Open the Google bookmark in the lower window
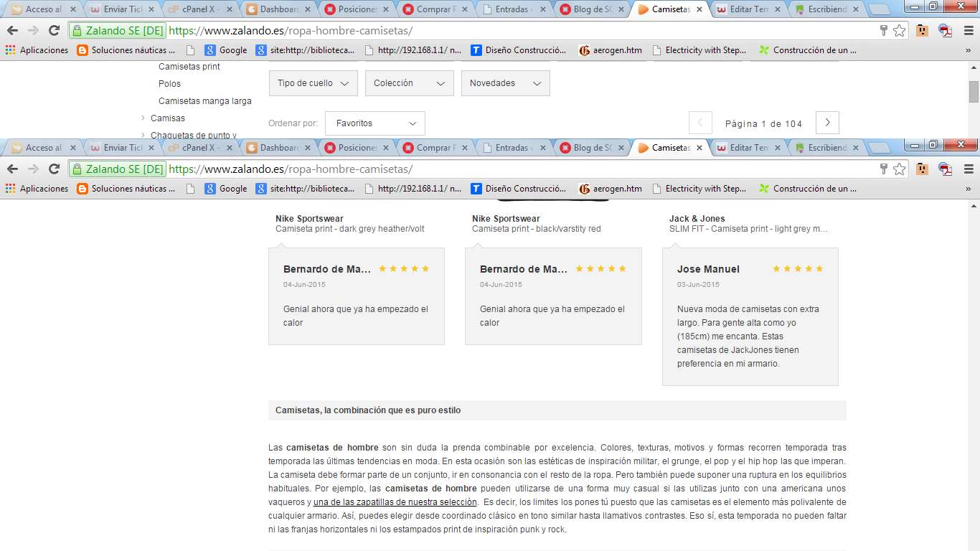Screen dimensions: 980x551 (226, 189)
